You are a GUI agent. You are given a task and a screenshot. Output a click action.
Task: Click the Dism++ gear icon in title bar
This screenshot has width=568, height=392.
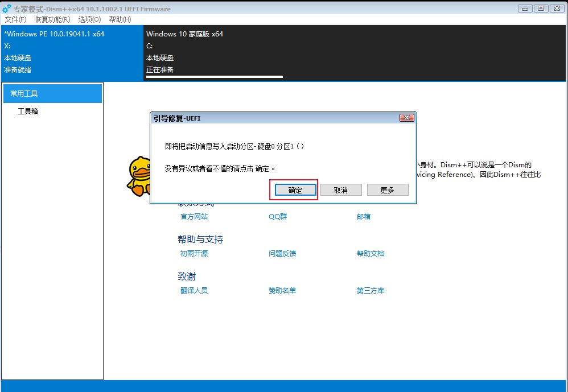click(7, 9)
